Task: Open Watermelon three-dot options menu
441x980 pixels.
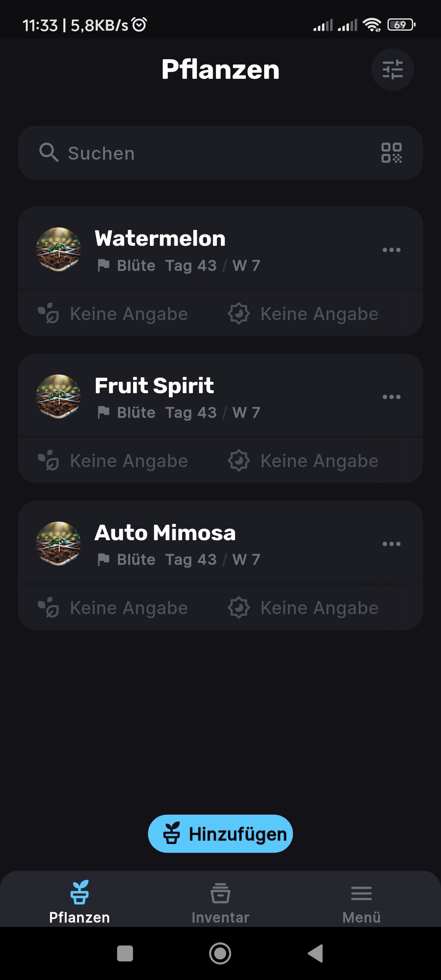Action: click(x=391, y=250)
